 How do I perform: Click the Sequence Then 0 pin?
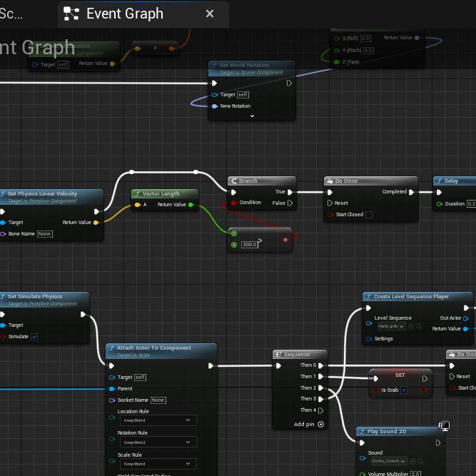click(320, 365)
